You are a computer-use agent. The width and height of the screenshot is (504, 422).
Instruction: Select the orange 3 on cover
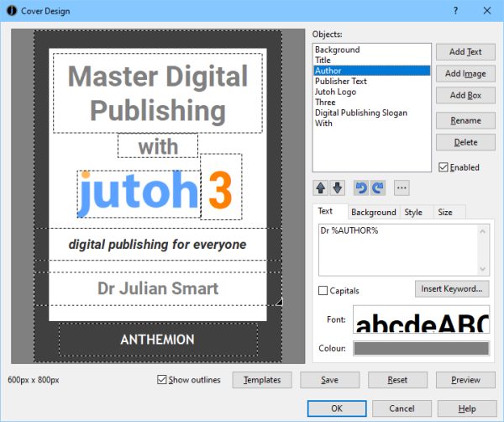click(x=221, y=187)
